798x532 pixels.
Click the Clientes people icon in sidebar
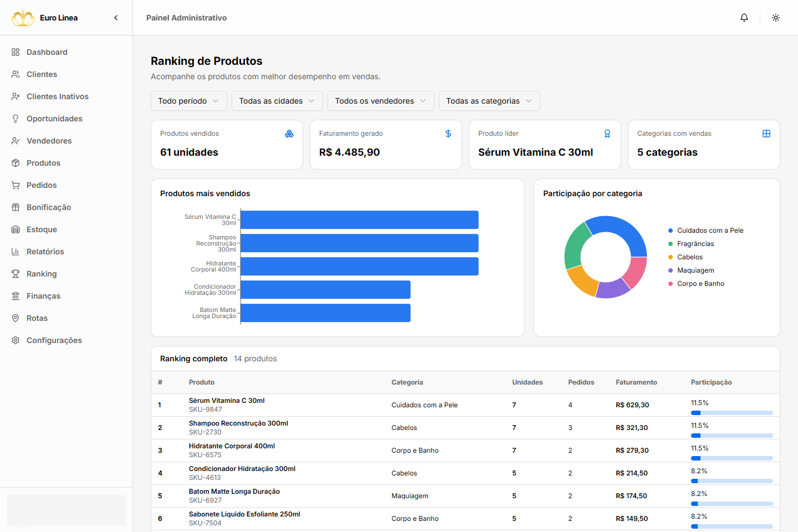(x=16, y=74)
